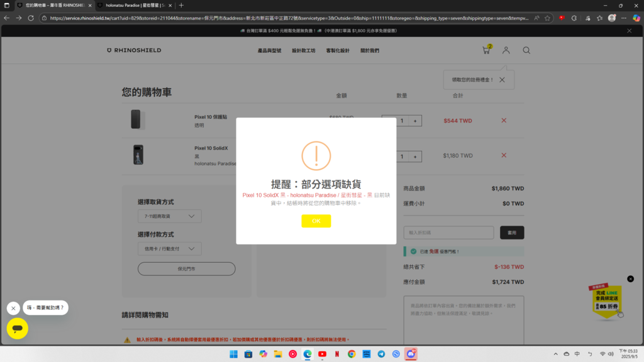Click the 保元門市 store button

point(186,269)
